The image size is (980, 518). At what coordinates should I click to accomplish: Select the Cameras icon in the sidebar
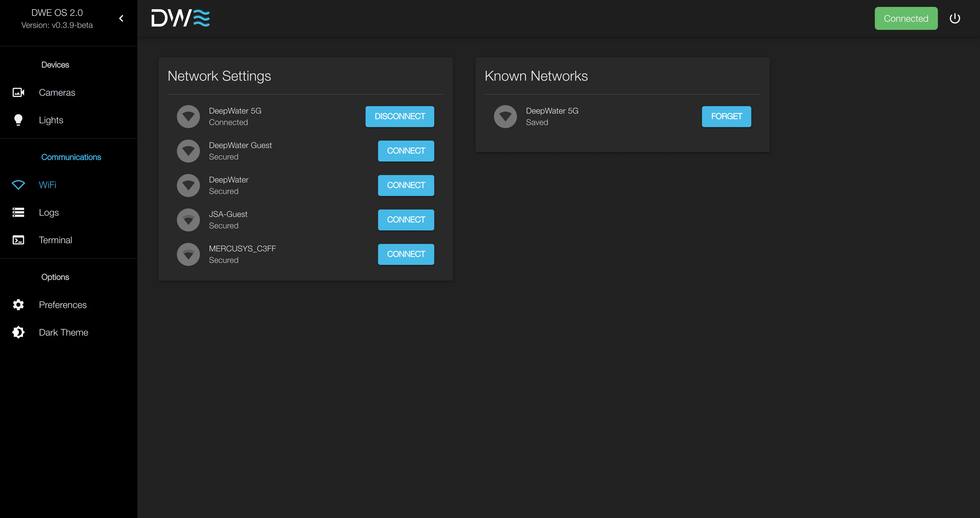pyautogui.click(x=18, y=92)
